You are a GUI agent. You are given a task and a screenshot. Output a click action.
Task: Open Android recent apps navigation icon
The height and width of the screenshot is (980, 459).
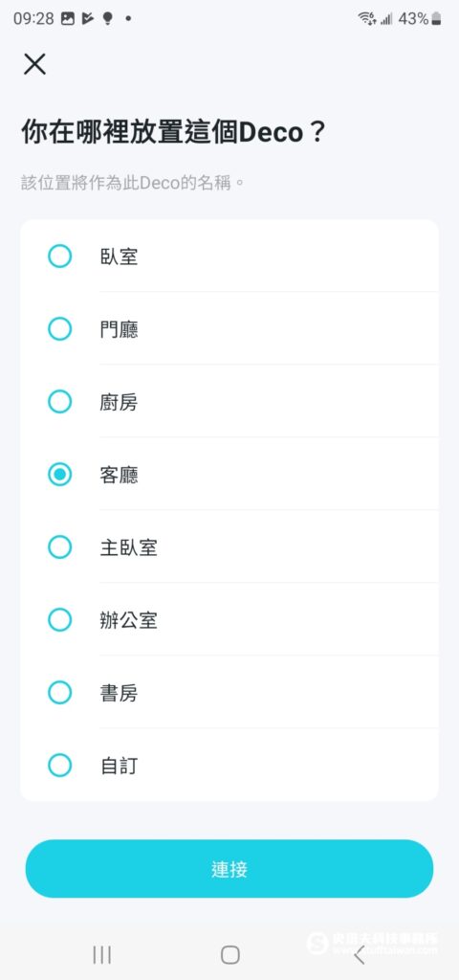pos(101,954)
